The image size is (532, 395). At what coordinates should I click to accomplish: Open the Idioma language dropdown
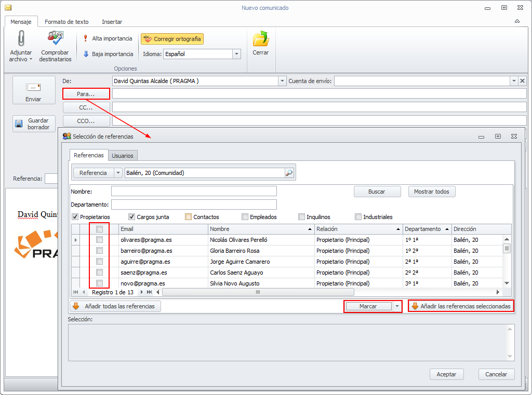pyautogui.click(x=236, y=54)
